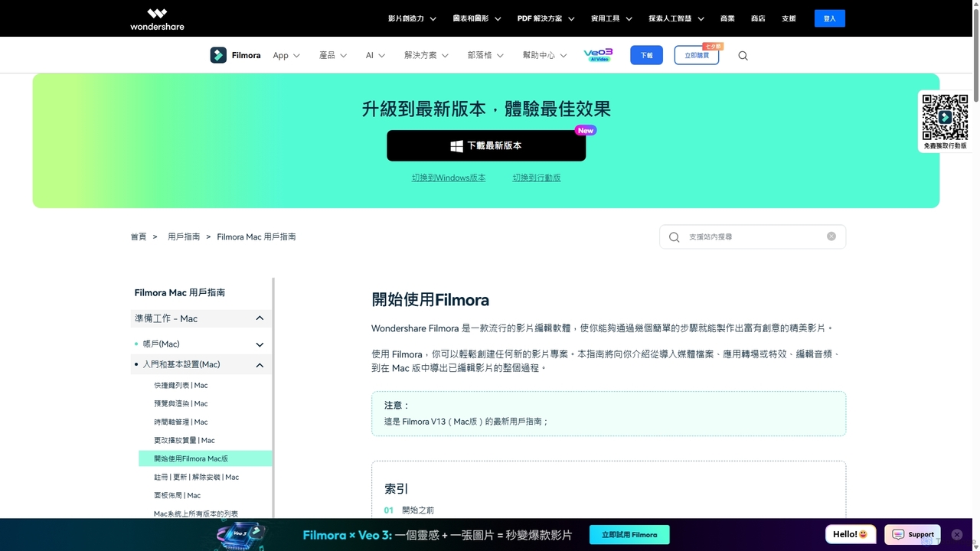The width and height of the screenshot is (980, 551).
Task: Collapse the 入門和基本設置(Mac) section
Action: [x=201, y=365]
